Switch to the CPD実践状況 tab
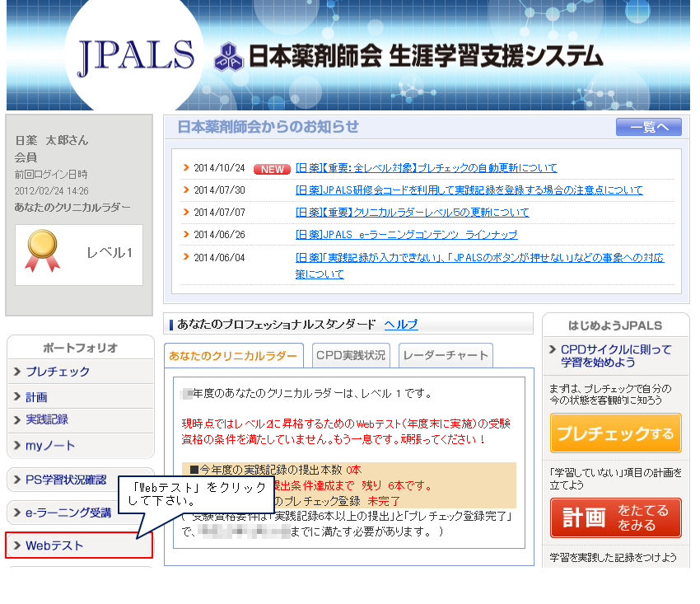 click(351, 355)
